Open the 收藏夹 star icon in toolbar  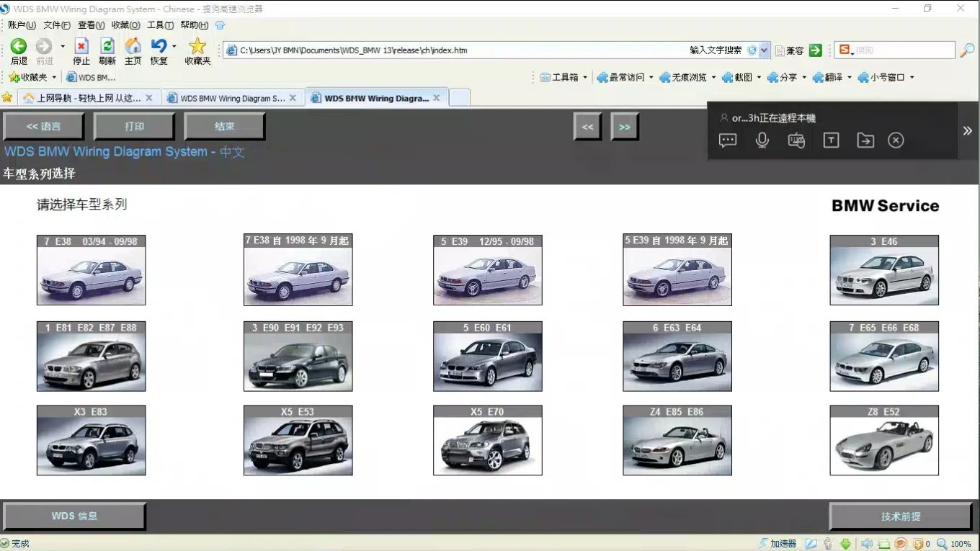click(197, 46)
